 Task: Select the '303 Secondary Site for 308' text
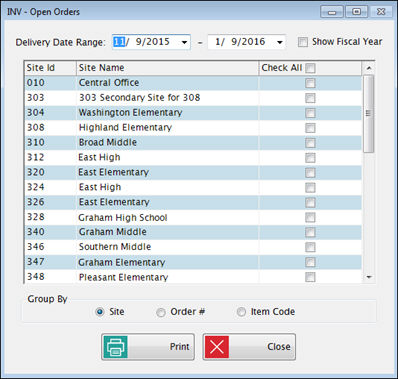pos(140,98)
